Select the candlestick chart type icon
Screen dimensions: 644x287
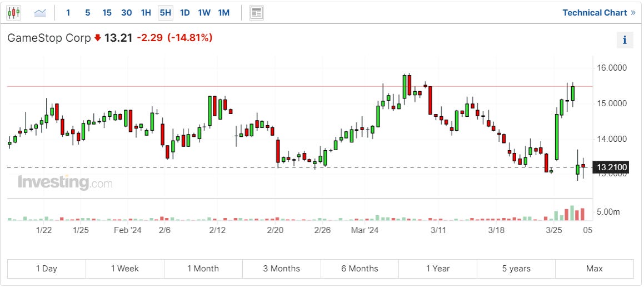14,12
